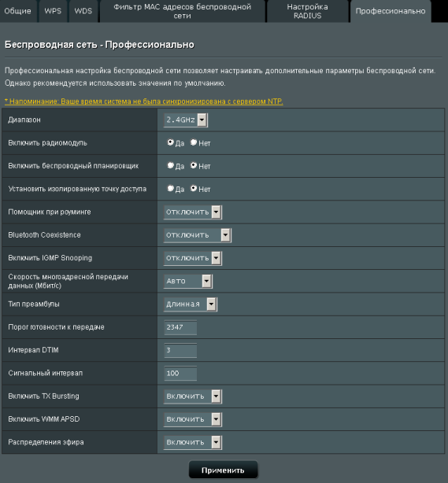Click the Тип преамбулы label
This screenshot has height=483, width=448.
[x=34, y=304]
